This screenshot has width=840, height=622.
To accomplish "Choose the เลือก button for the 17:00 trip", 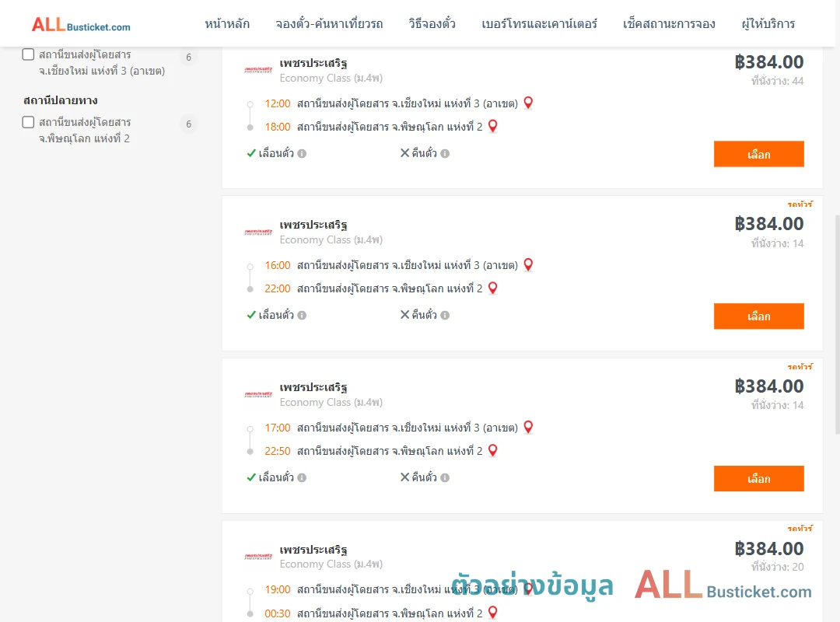I will (x=758, y=478).
